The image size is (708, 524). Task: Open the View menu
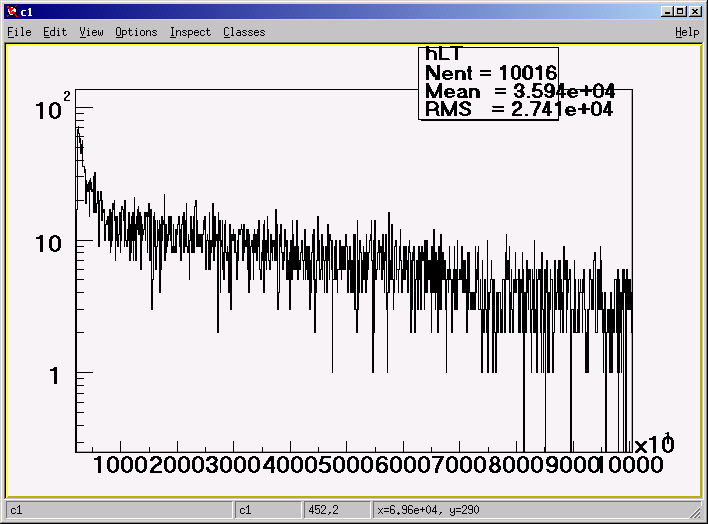91,32
